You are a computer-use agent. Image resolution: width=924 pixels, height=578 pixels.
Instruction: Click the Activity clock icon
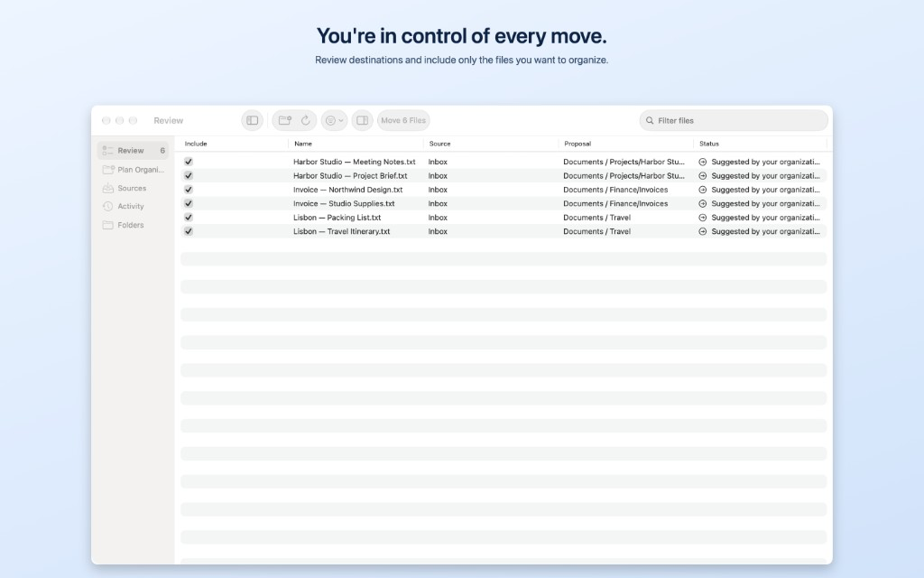[108, 207]
